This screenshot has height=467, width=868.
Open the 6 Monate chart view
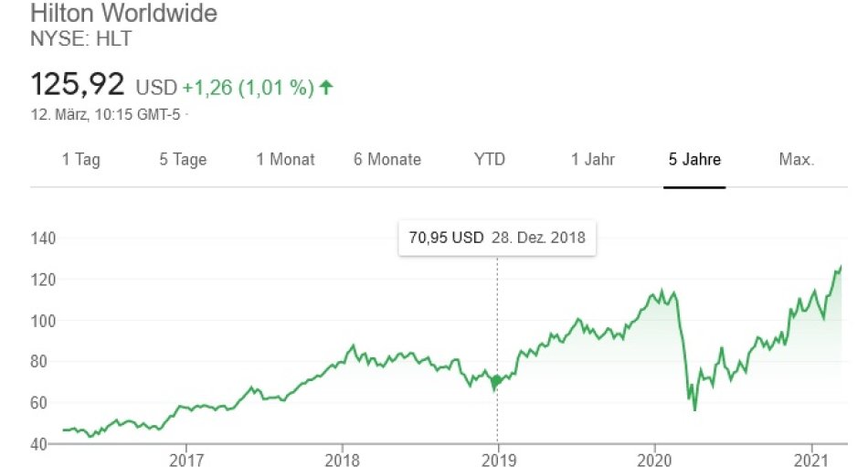click(x=387, y=159)
